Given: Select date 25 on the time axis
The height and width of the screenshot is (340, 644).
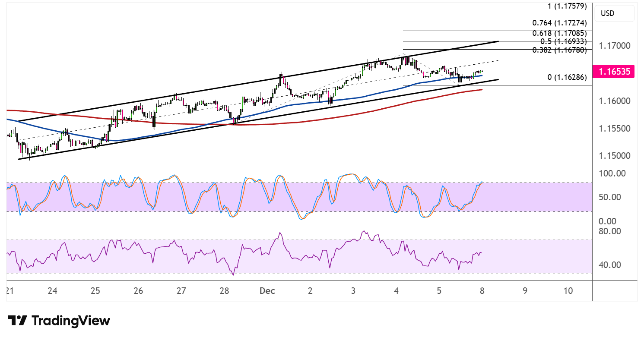Looking at the screenshot, I should click(95, 291).
